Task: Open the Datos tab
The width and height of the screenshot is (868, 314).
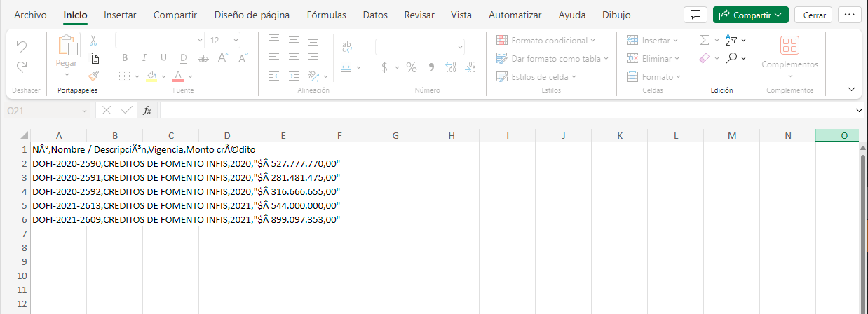Action: 375,15
